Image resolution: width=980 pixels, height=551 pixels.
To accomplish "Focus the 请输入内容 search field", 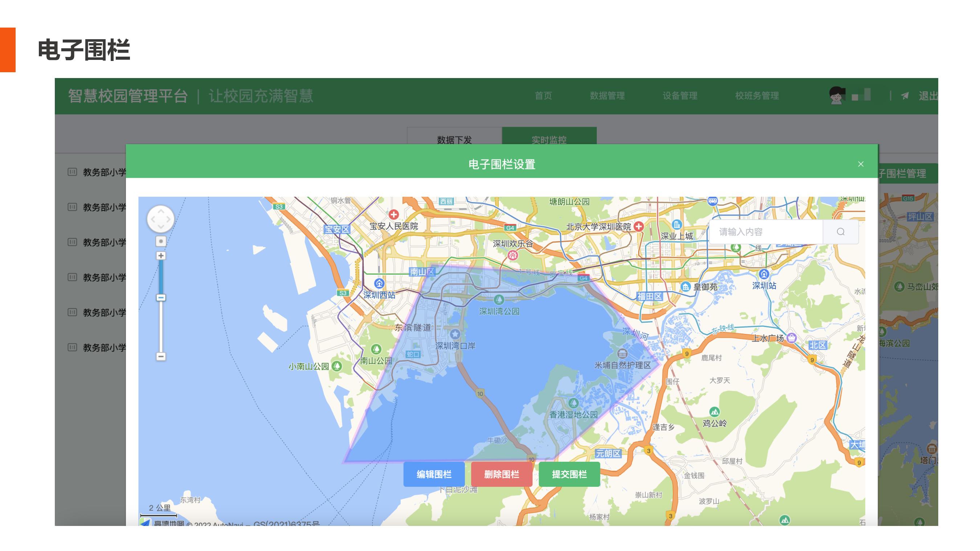I will [766, 232].
